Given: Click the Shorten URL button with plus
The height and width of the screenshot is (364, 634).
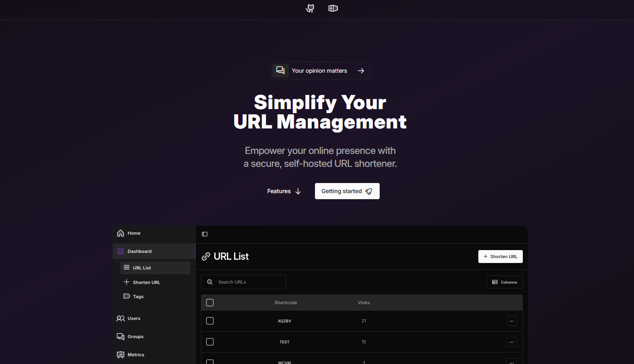Looking at the screenshot, I should pyautogui.click(x=501, y=257).
